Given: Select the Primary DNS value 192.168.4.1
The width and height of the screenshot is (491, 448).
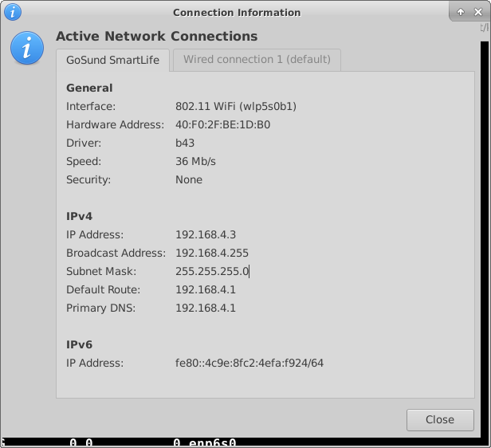Looking at the screenshot, I should tap(206, 308).
